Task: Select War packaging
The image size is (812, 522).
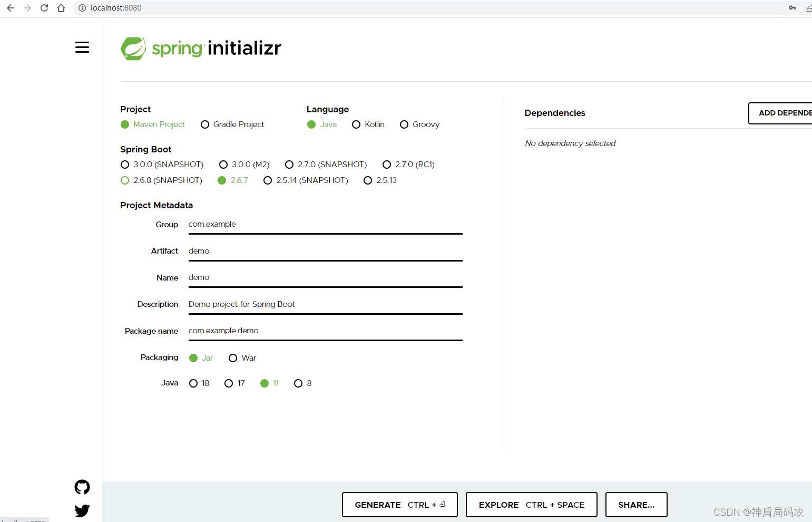Action: click(242, 358)
